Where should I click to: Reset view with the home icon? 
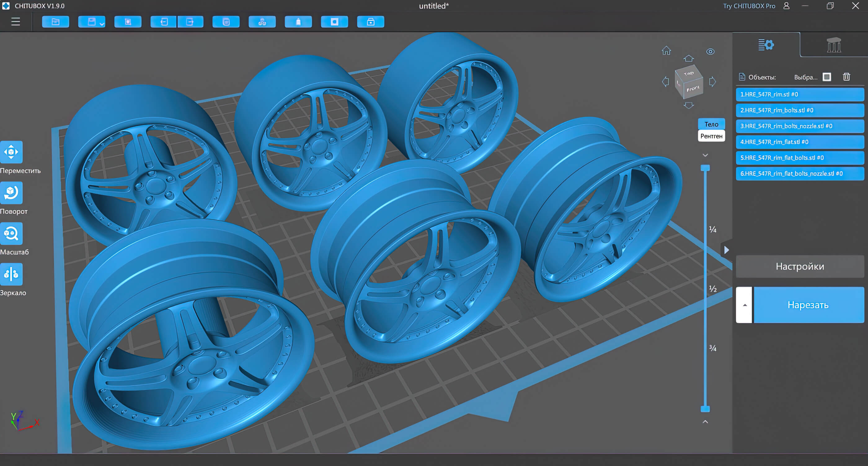coord(666,51)
